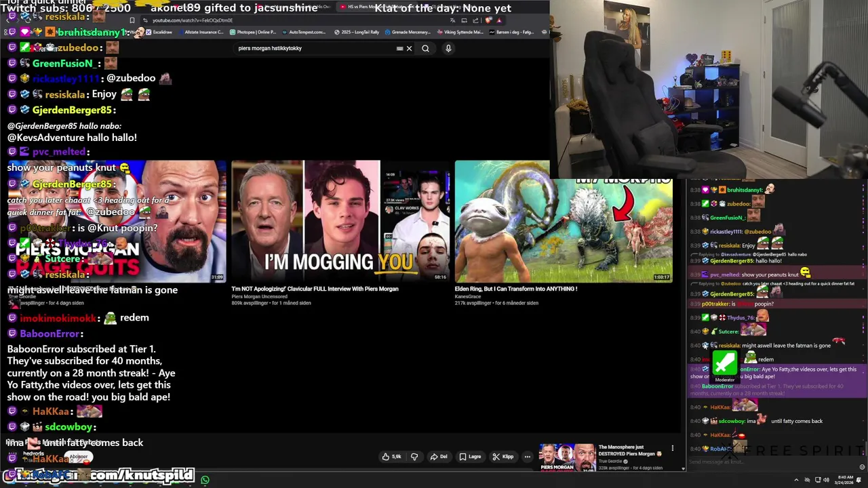Viewport: 868px width, 488px height.
Task: Click bookmark icon left of address bar
Action: tap(132, 20)
